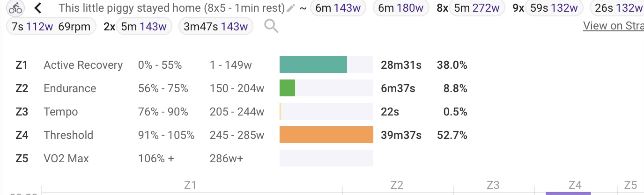644x195 pixels.
Task: Select the 5m 272w repeated interval chip
Action: pos(476,8)
